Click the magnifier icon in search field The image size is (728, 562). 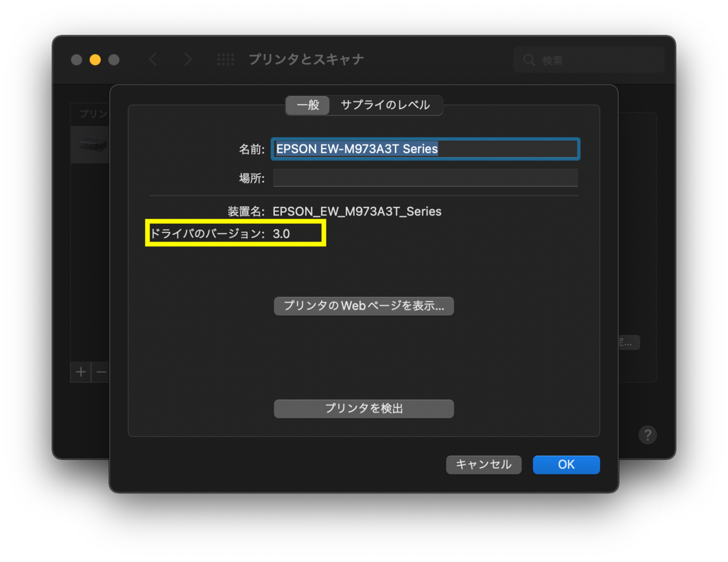point(530,60)
